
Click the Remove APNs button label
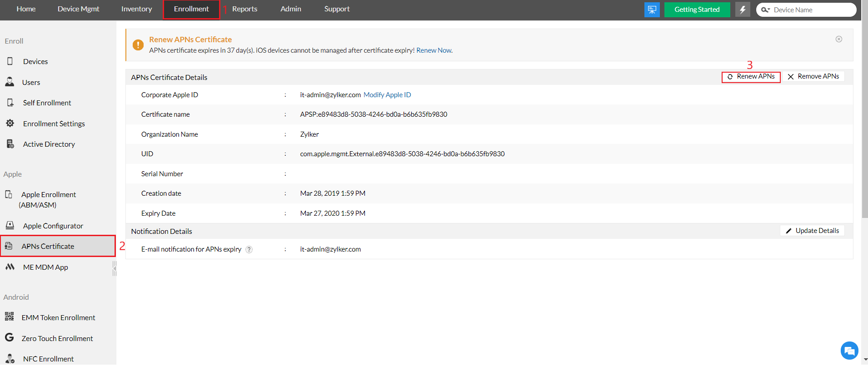(x=818, y=76)
